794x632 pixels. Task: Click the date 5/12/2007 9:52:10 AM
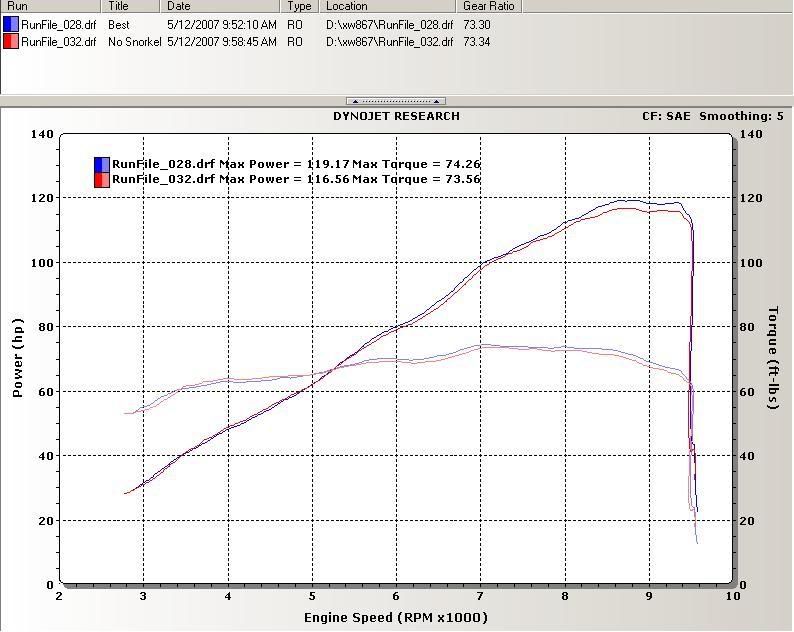(x=222, y=25)
